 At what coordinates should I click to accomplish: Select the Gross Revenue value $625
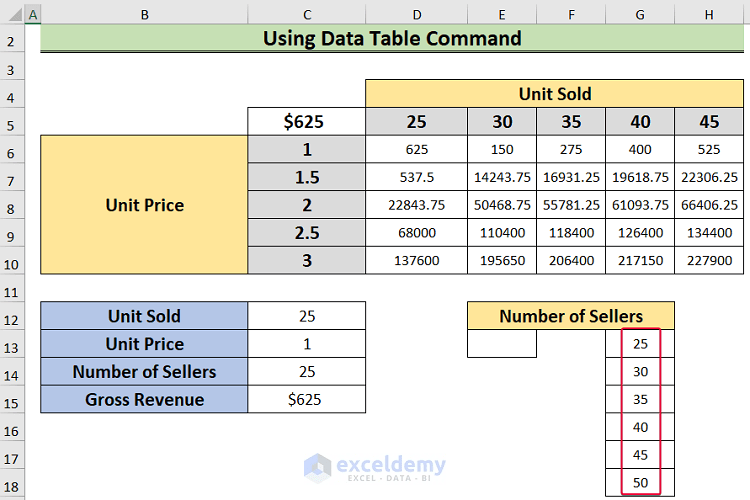[307, 399]
